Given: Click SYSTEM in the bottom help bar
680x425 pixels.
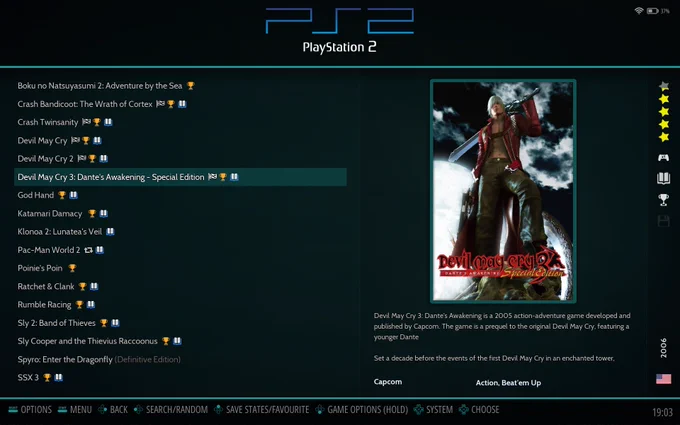Looking at the screenshot, I should (x=433, y=409).
